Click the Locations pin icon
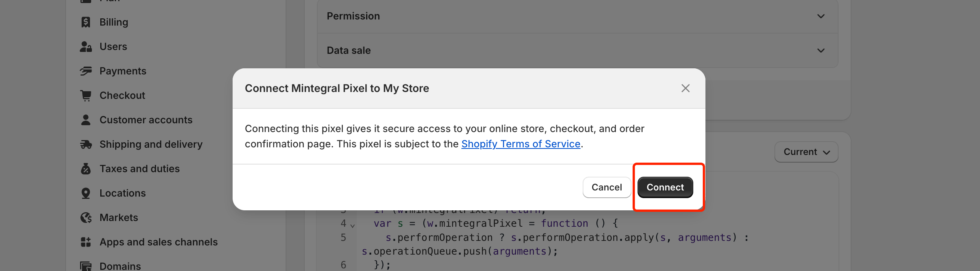 (x=86, y=193)
